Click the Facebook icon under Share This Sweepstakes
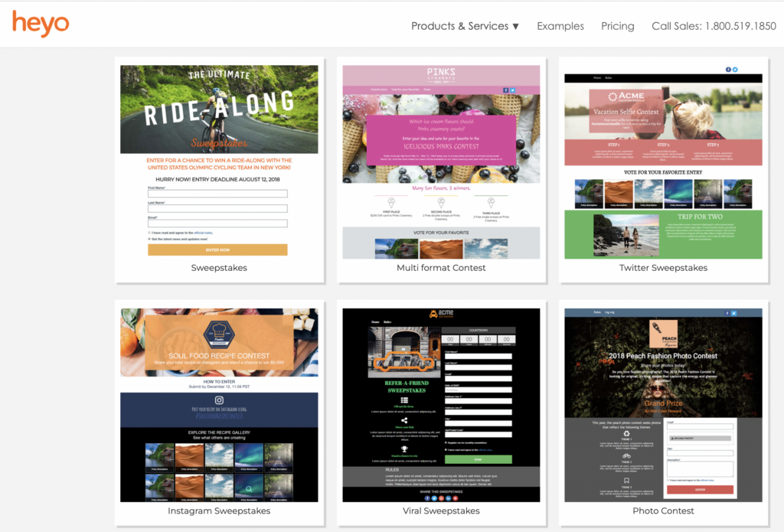This screenshot has width=784, height=532. pyautogui.click(x=427, y=498)
